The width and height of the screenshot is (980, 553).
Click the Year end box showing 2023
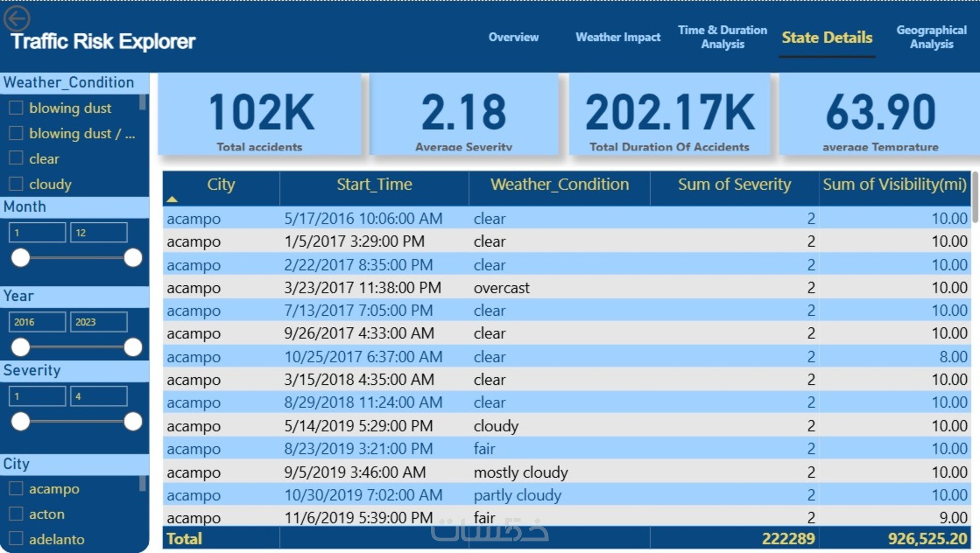(98, 322)
